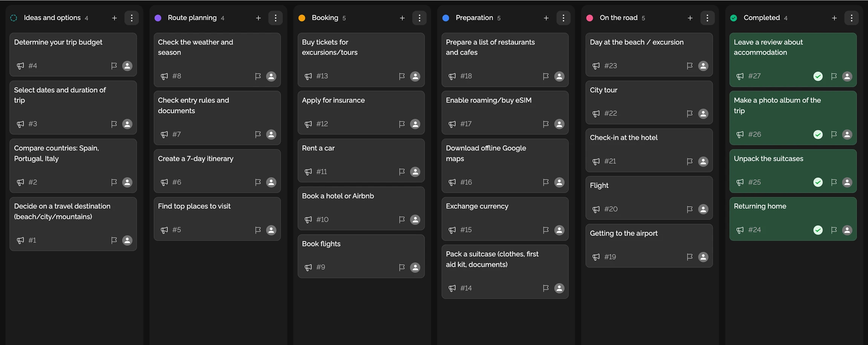868x345 pixels.
Task: Uncheck completion mark on Leave a review card
Action: [818, 76]
